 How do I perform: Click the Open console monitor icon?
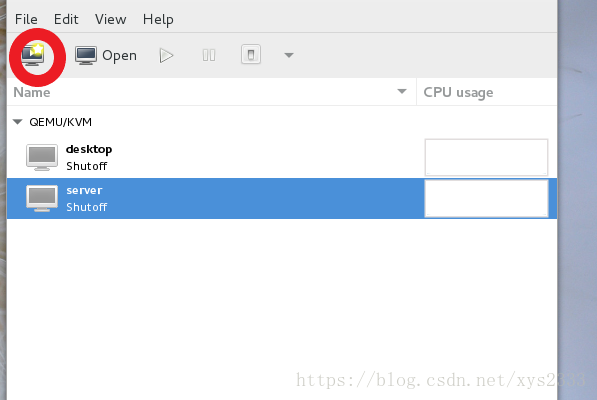[86, 56]
